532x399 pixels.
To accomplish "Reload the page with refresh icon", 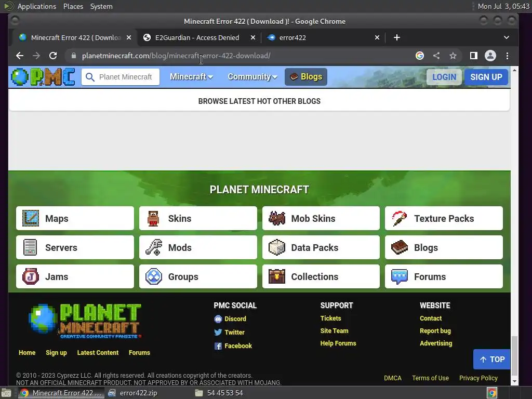I will pyautogui.click(x=53, y=56).
